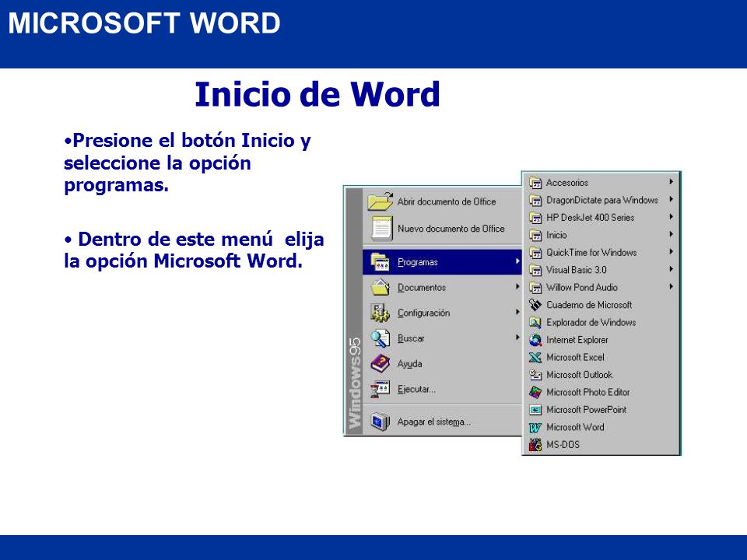Click the Configuración gear icon

[x=381, y=313]
